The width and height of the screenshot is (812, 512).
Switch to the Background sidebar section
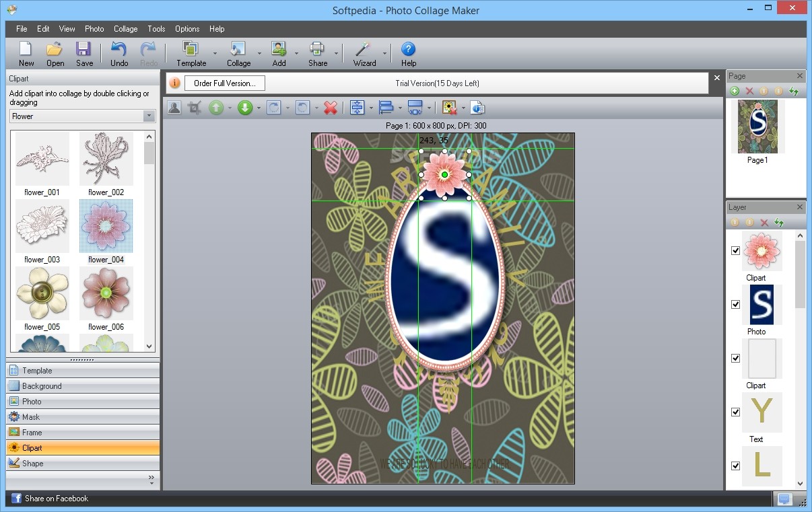[x=83, y=386]
